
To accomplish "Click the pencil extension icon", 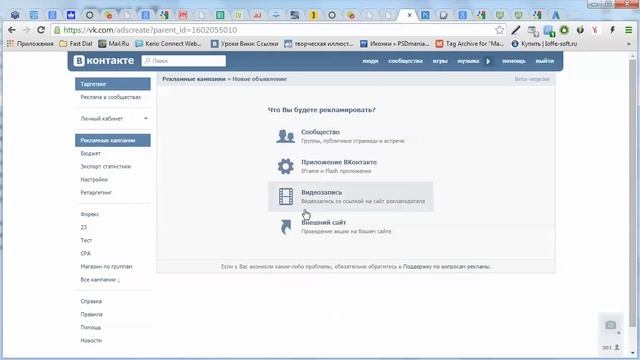I will tap(516, 30).
